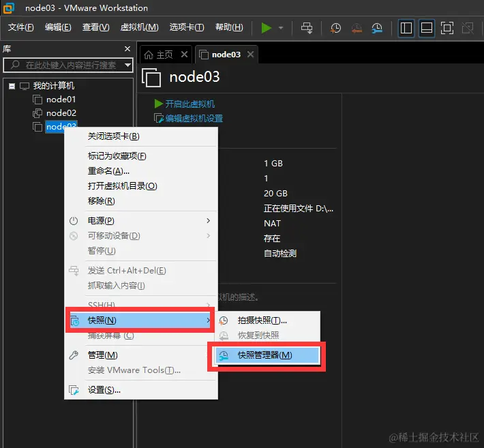Click the green power-on play toolbar button
This screenshot has height=448, width=484.
click(x=266, y=28)
